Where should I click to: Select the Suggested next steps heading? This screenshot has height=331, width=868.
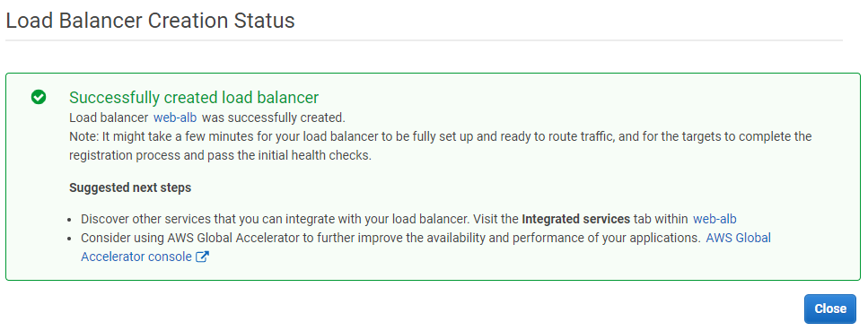[x=130, y=187]
